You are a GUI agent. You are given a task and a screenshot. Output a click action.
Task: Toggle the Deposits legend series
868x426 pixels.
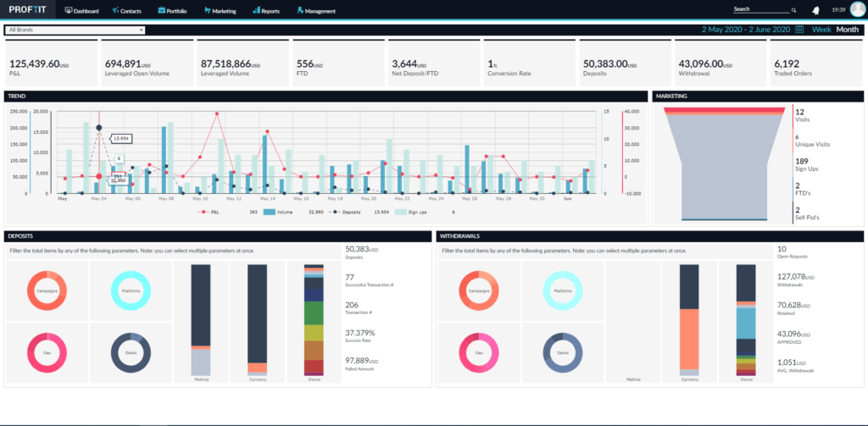pyautogui.click(x=345, y=212)
